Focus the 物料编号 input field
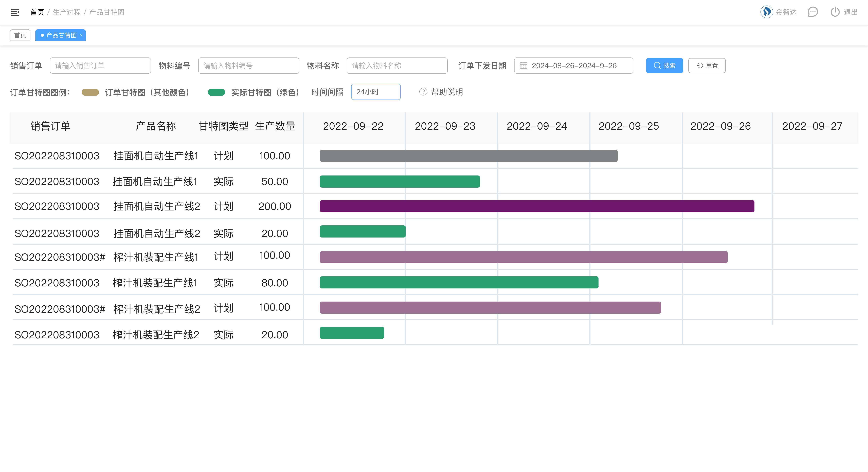This screenshot has width=868, height=472. [248, 66]
